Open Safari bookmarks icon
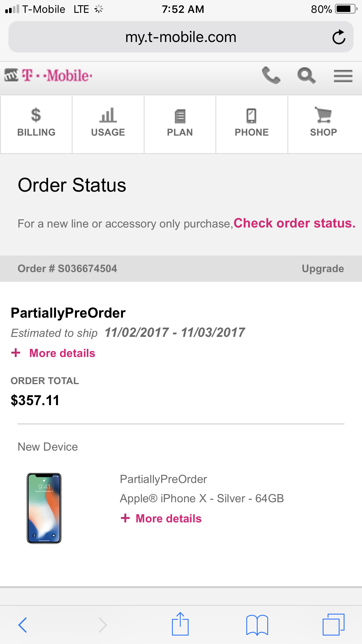Image resolution: width=362 pixels, height=644 pixels. (257, 625)
